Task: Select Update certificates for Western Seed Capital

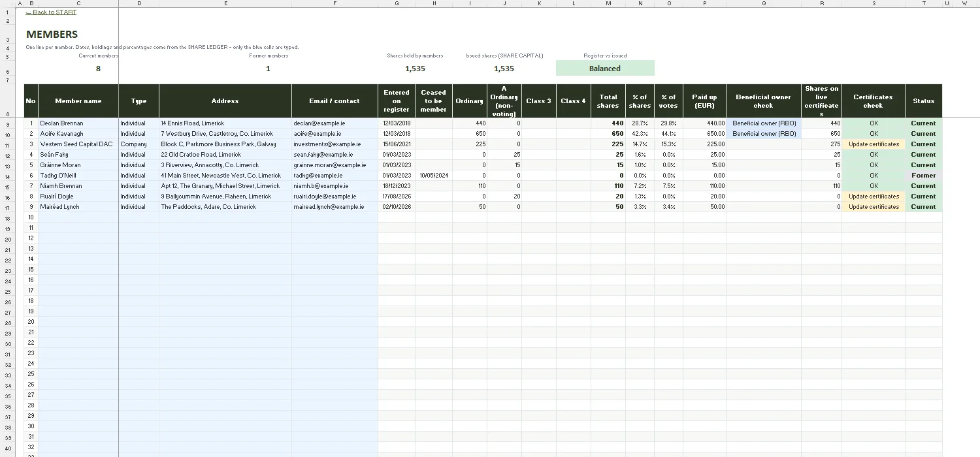Action: tap(874, 144)
